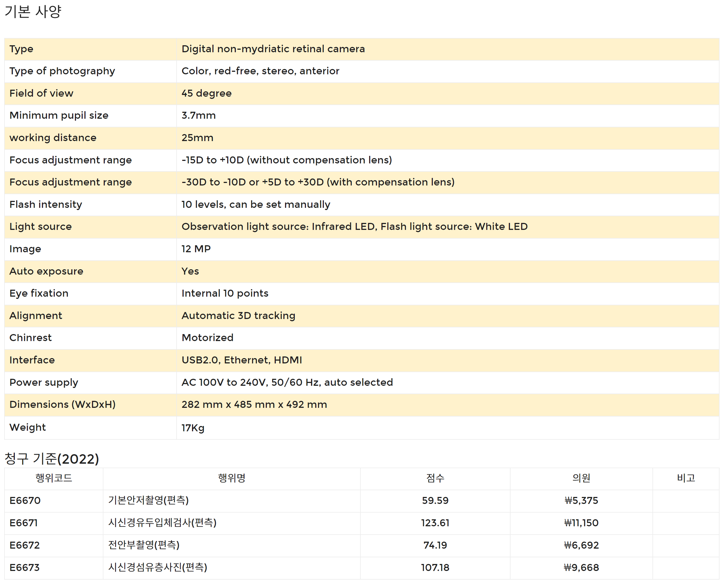Click the '17Kg' value
The width and height of the screenshot is (724, 588).
[193, 428]
